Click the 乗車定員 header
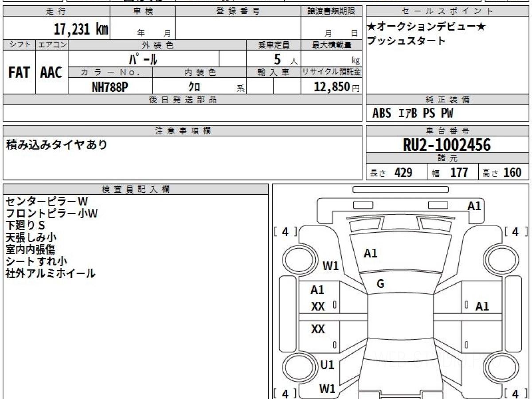The width and height of the screenshot is (532, 399). tap(274, 45)
